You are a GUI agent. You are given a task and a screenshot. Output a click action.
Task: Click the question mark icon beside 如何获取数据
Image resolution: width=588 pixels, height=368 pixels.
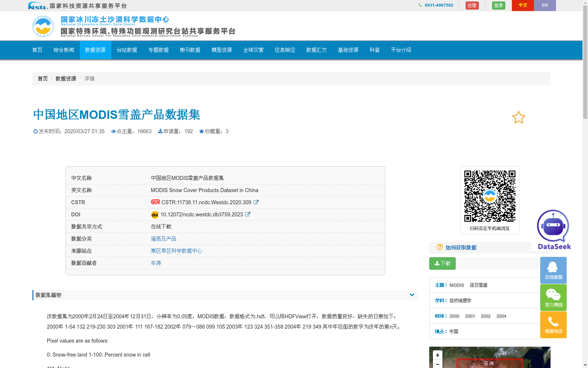(440, 247)
